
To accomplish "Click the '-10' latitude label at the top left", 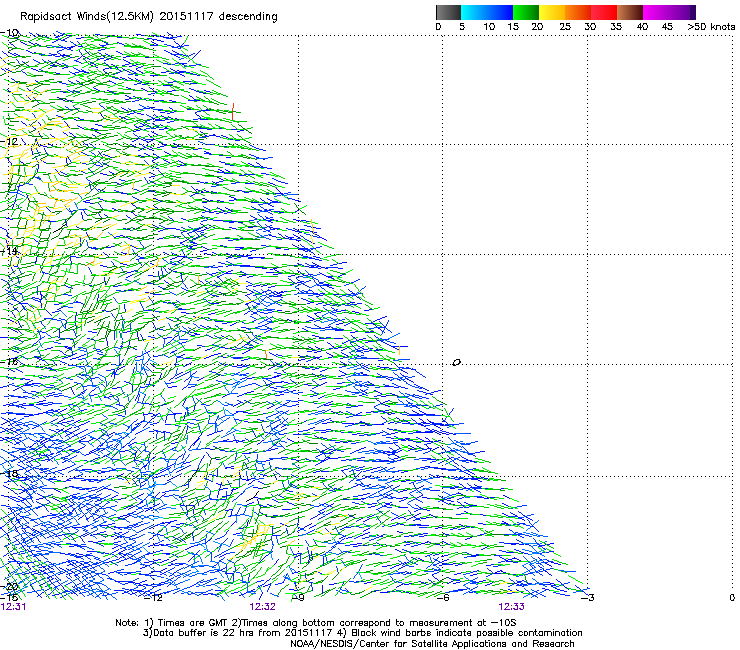I will point(10,33).
